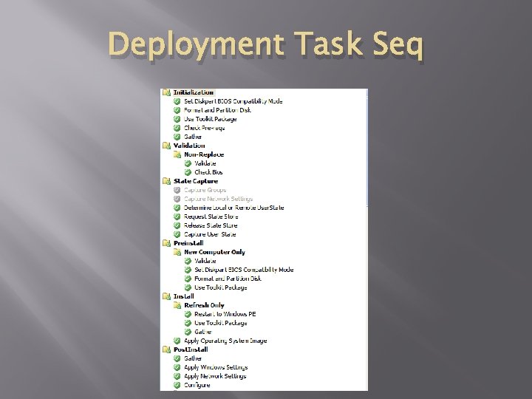The width and height of the screenshot is (532, 399).
Task: Select the Apply Network Settings step
Action: [215, 376]
